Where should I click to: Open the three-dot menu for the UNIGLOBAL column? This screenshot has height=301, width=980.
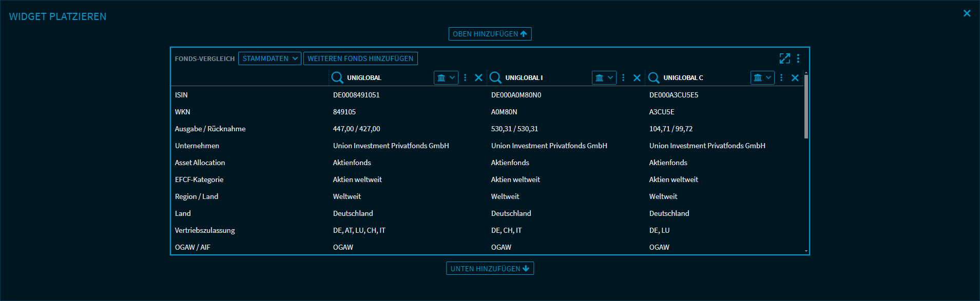click(x=465, y=77)
